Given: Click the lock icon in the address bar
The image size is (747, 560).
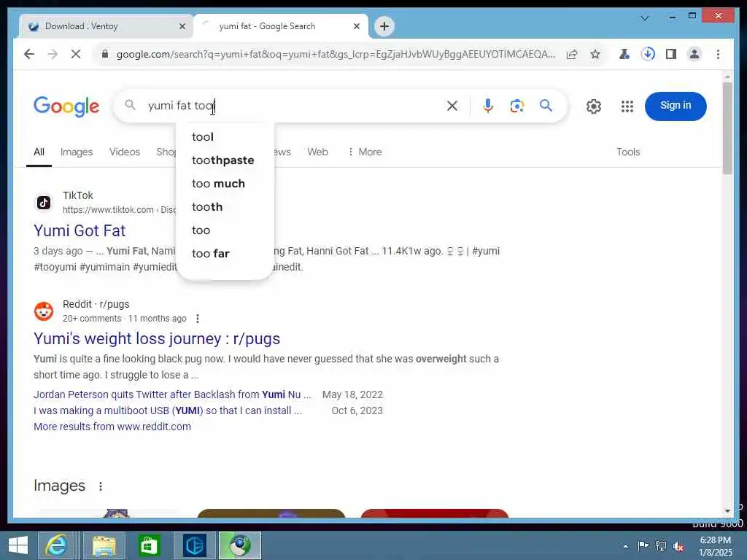Looking at the screenshot, I should point(105,54).
